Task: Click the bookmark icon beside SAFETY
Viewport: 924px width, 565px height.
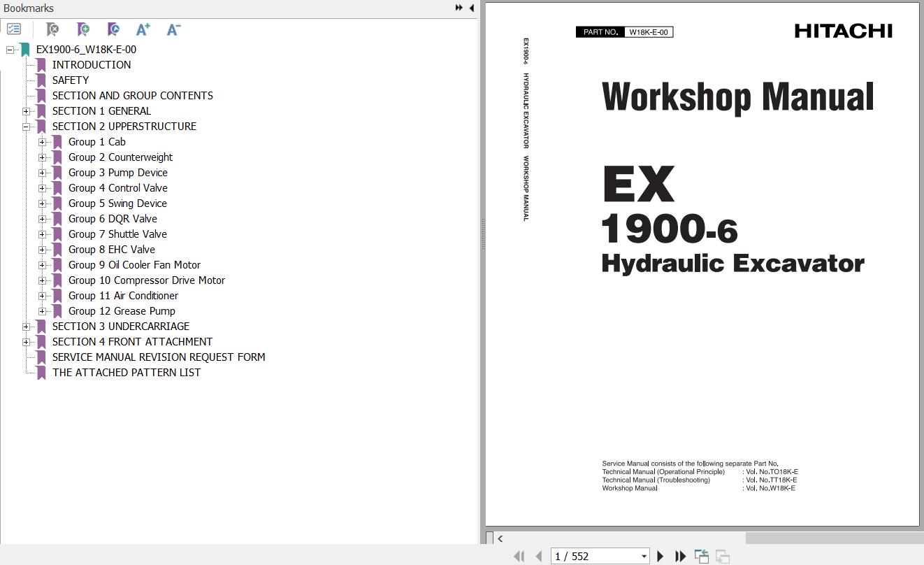Action: click(x=41, y=80)
